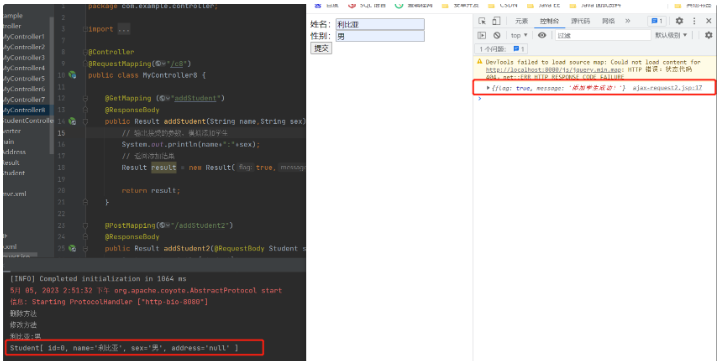The image size is (720, 361).
Task: Click the spring bean gutter icon on line 10
Action: tap(72, 74)
